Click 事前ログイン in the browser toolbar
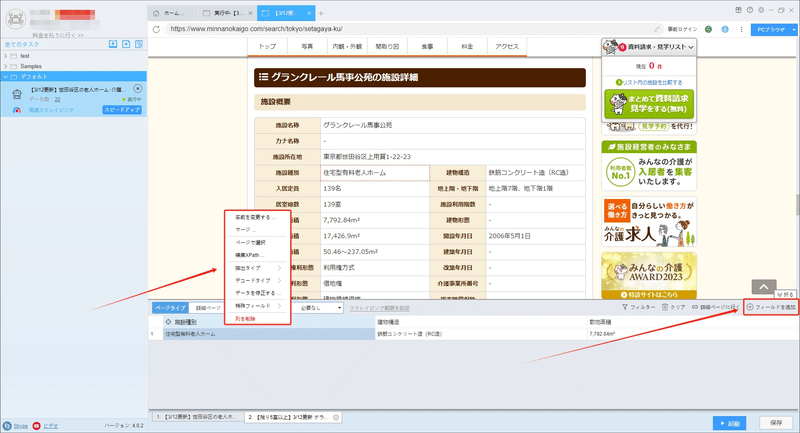This screenshot has width=800, height=433. [683, 30]
